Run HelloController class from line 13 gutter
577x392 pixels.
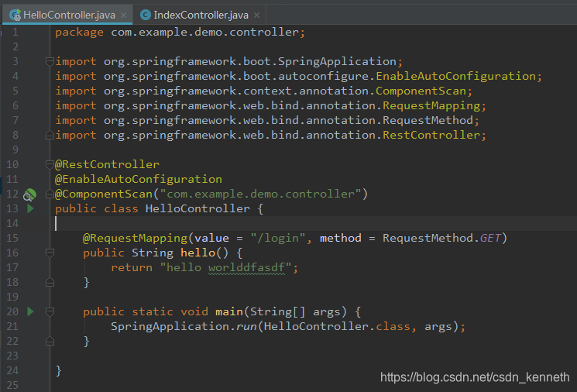coord(30,208)
